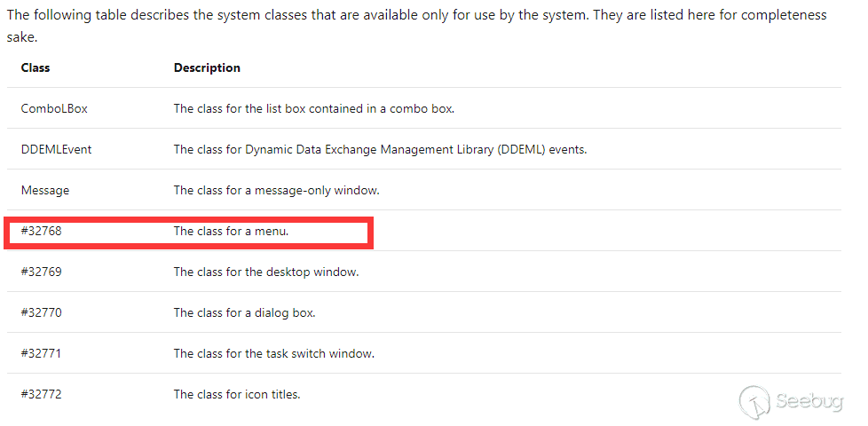This screenshot has height=426, width=868.
Task: Click the #32769 class entry
Action: pyautogui.click(x=42, y=272)
